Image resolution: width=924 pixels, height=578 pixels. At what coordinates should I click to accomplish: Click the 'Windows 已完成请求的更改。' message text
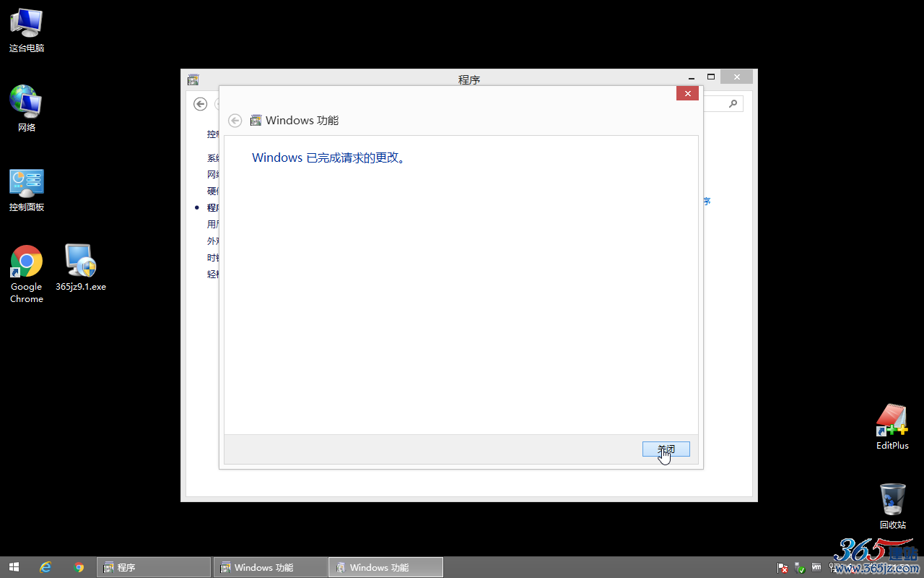coord(331,158)
